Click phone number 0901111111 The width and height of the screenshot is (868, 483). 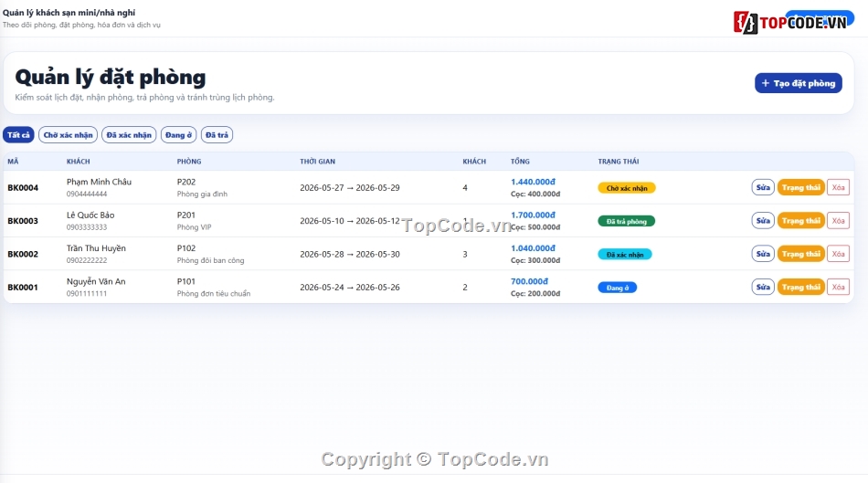pos(87,293)
